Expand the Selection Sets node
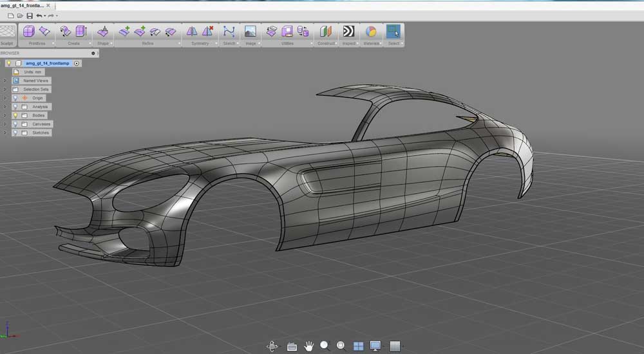The width and height of the screenshot is (644, 354). (x=5, y=89)
